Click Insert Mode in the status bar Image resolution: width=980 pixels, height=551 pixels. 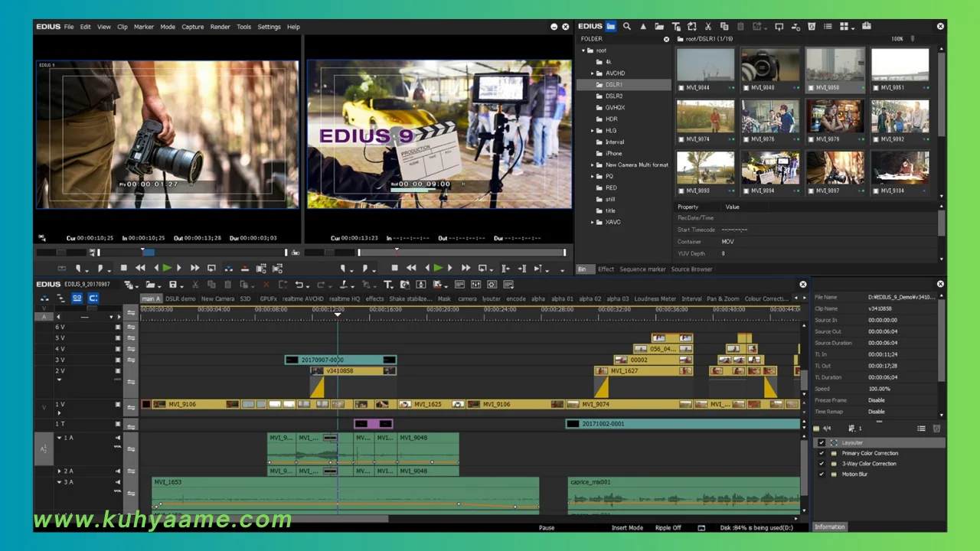pos(627,528)
